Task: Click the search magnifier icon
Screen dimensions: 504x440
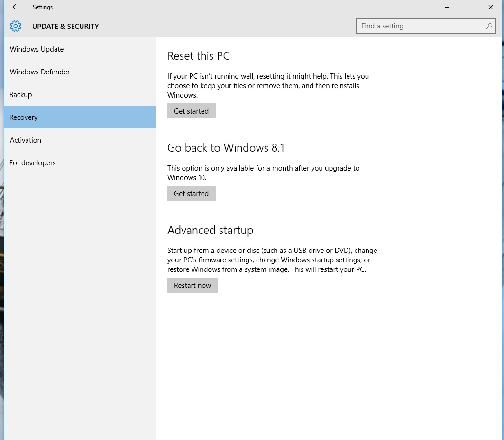Action: pos(489,26)
